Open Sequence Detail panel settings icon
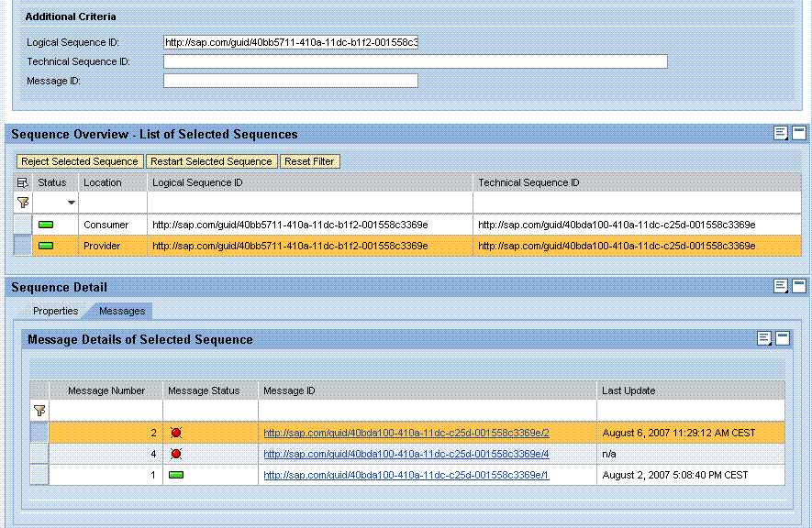Screen dimensions: 812x528 coord(781,287)
